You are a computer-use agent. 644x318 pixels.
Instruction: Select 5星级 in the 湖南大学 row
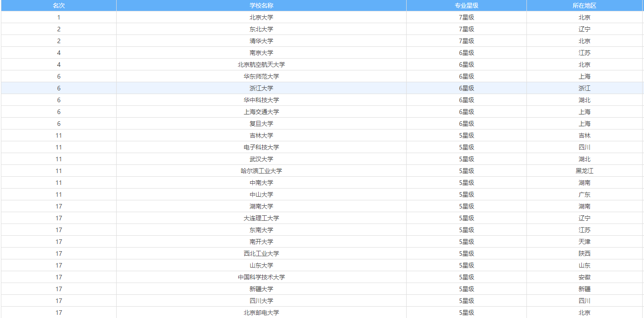467,206
